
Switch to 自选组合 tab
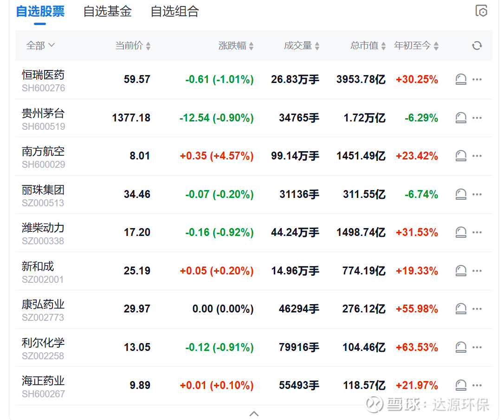174,12
